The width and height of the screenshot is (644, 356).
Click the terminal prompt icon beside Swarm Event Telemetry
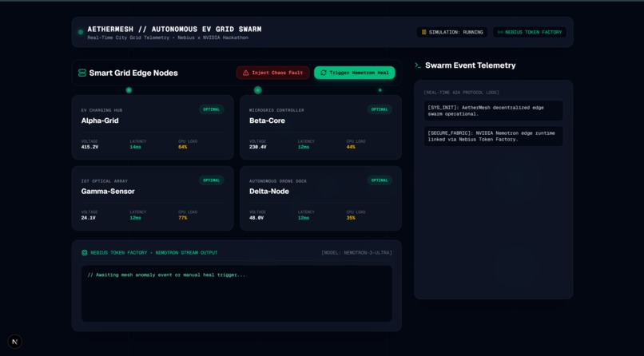[418, 65]
